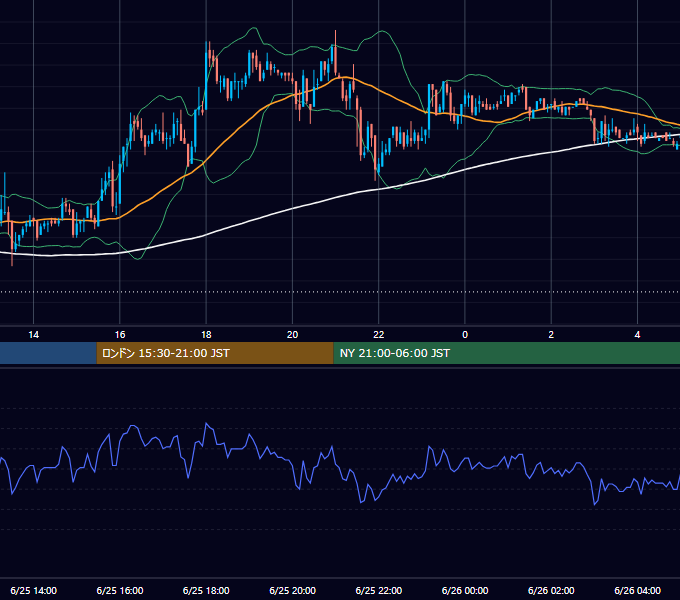Click the blue session bar before ロンドン
Image resolution: width=680 pixels, height=600 pixels.
coord(48,353)
